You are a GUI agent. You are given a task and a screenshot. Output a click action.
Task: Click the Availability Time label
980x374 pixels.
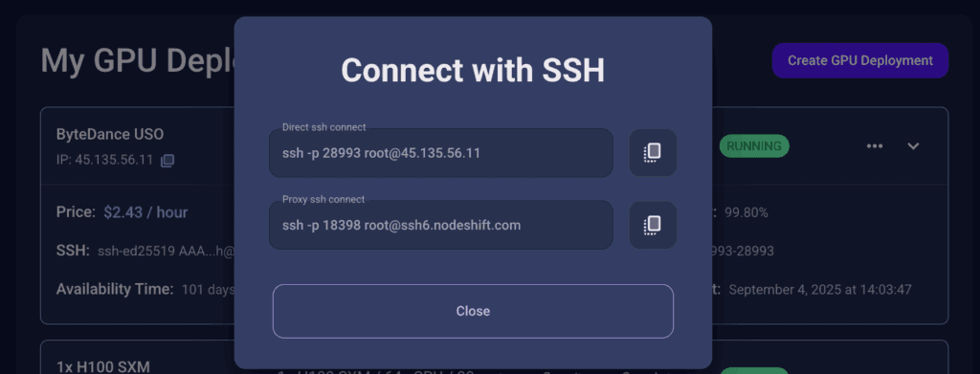(115, 289)
